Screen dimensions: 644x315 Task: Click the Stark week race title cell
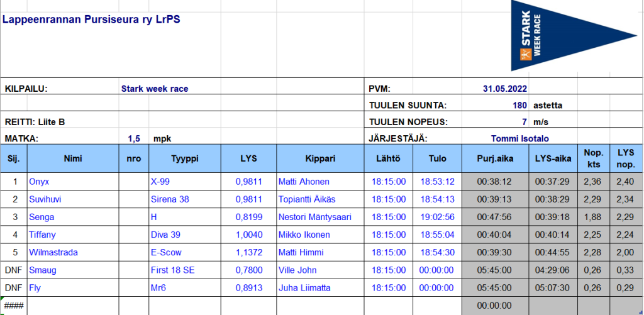155,88
